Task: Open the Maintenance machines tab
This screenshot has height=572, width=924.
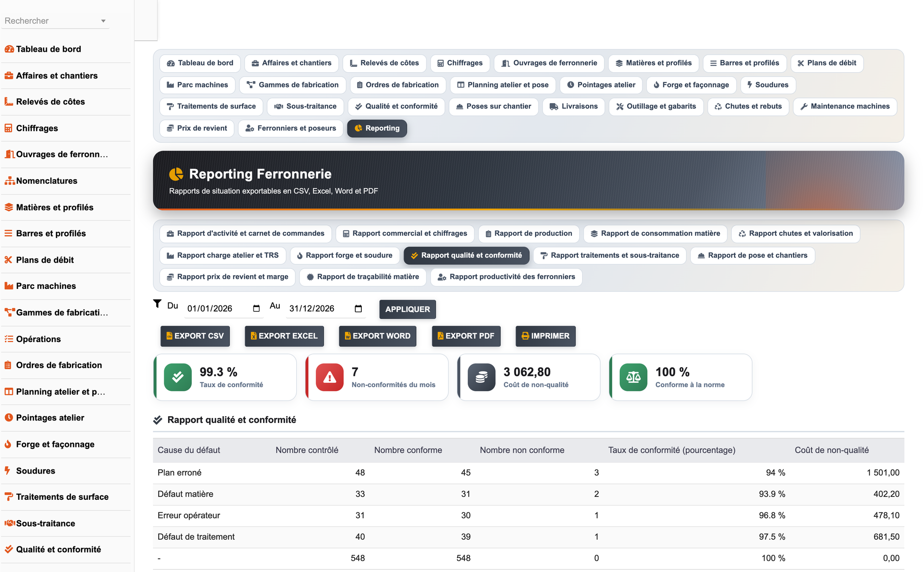Action: [845, 106]
